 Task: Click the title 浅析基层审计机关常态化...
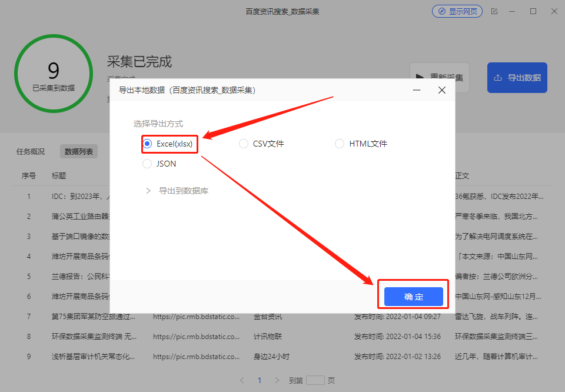[x=94, y=357]
